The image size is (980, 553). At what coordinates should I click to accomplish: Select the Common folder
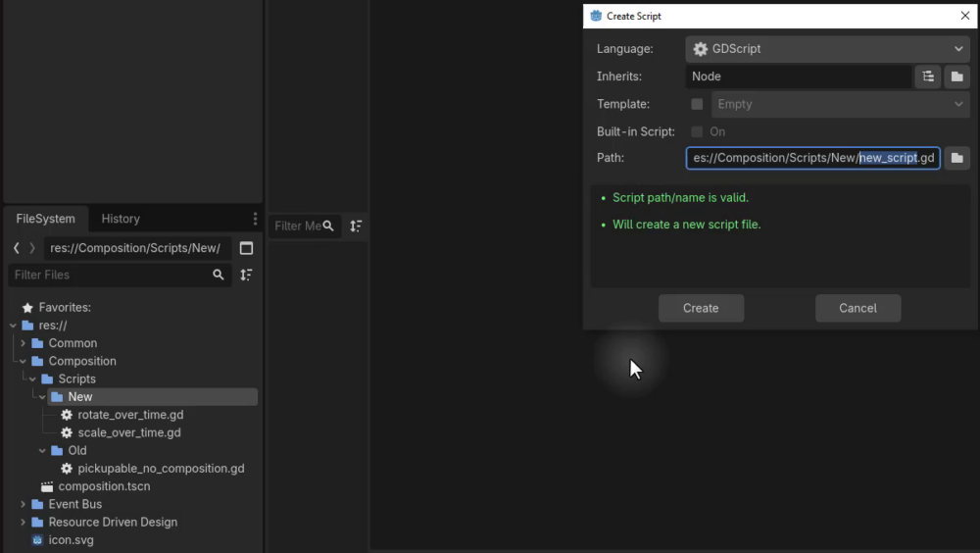[73, 343]
